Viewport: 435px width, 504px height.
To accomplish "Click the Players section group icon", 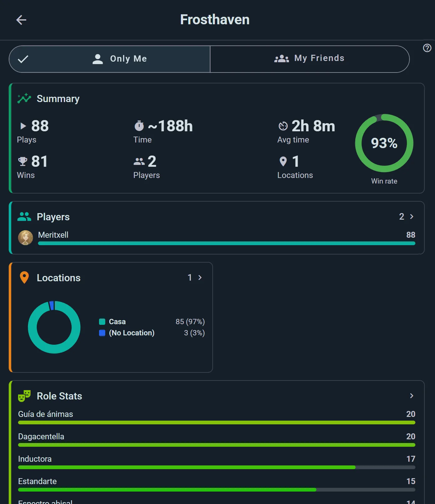I will (24, 217).
